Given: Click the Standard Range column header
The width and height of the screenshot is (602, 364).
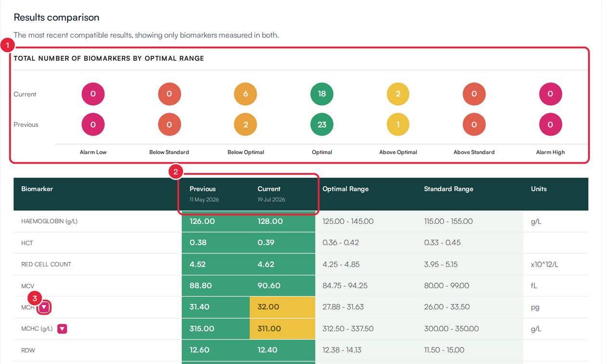Looking at the screenshot, I should tap(448, 189).
